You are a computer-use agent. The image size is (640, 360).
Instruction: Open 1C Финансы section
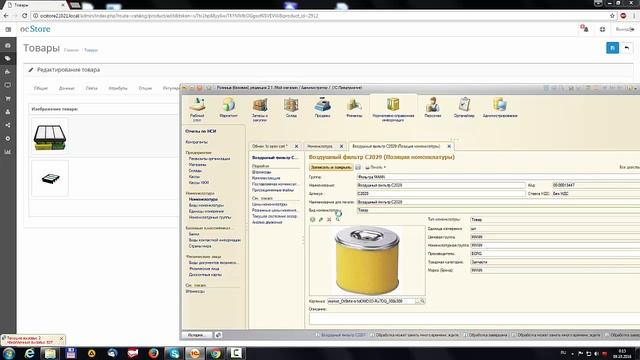[x=354, y=108]
